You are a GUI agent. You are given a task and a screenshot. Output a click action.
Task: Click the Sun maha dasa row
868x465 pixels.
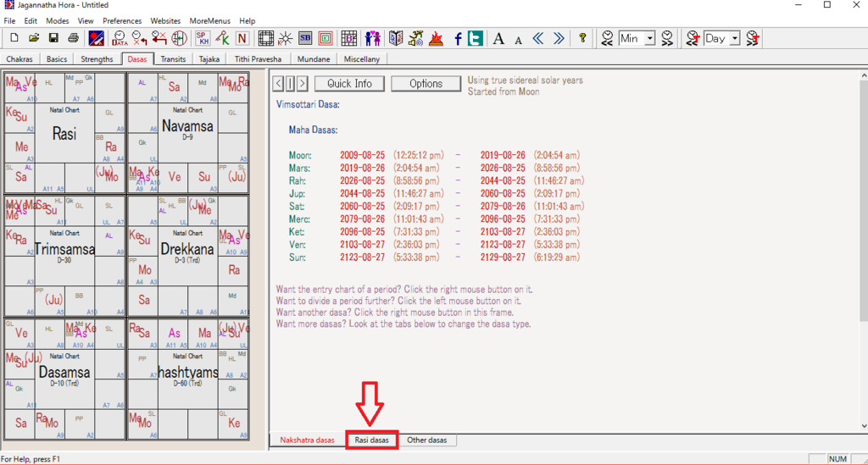[x=435, y=257]
